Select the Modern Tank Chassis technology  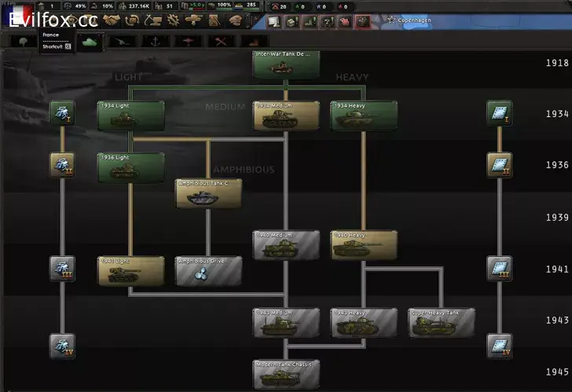[286, 375]
